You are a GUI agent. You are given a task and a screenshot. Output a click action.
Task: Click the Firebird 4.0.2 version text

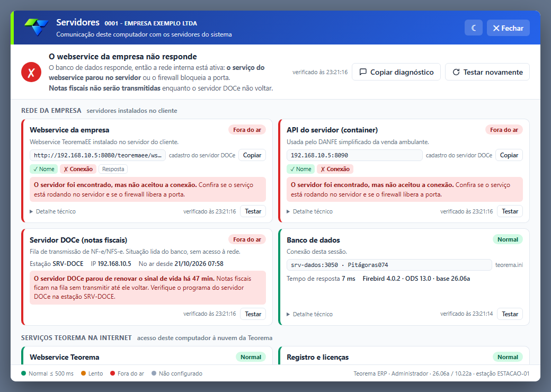381,279
